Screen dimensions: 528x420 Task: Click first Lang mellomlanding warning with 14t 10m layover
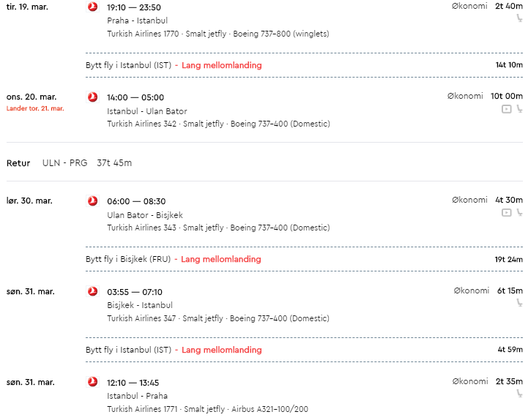pyautogui.click(x=222, y=65)
